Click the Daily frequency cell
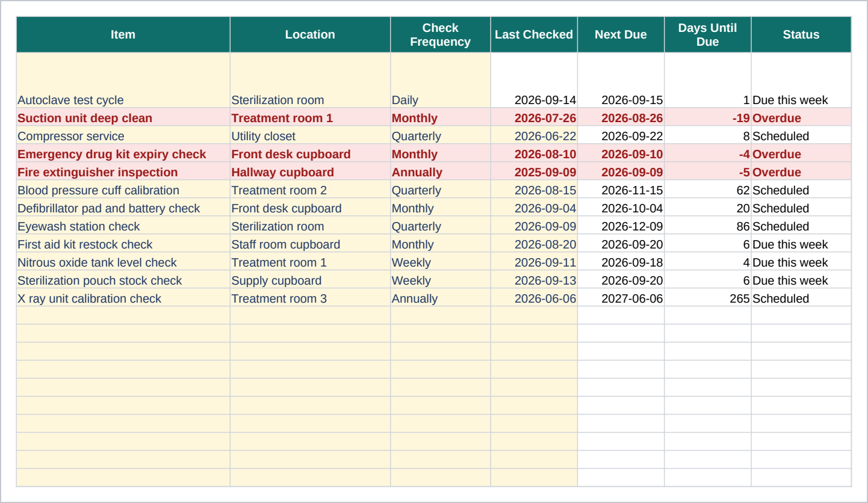The image size is (868, 503). pos(441,81)
